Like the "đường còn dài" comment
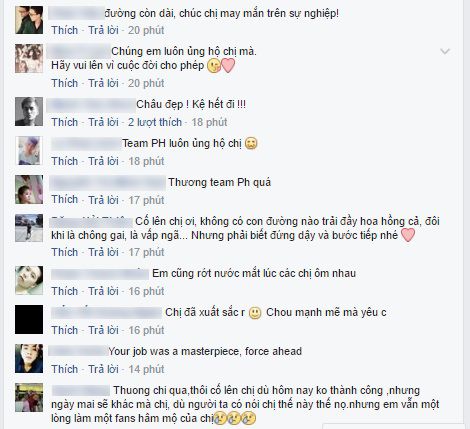 (x=64, y=30)
